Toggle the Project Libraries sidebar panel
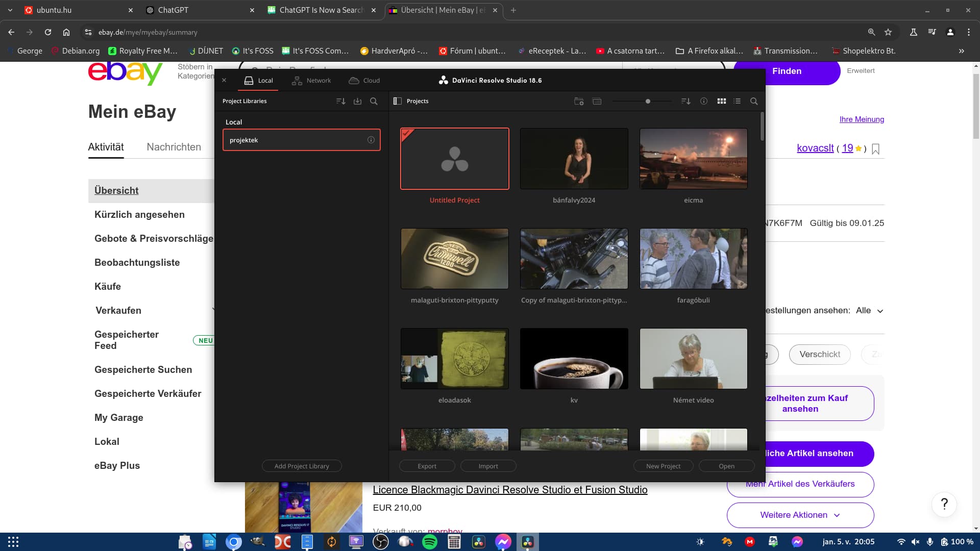The image size is (980, 551). [x=398, y=101]
